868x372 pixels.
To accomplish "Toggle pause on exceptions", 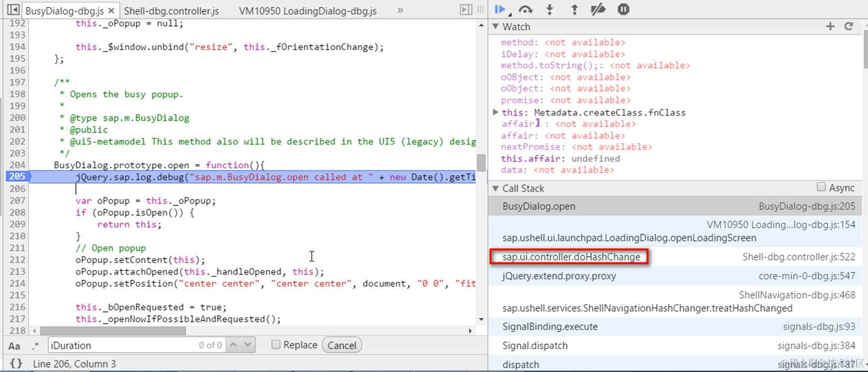I will 624,9.
